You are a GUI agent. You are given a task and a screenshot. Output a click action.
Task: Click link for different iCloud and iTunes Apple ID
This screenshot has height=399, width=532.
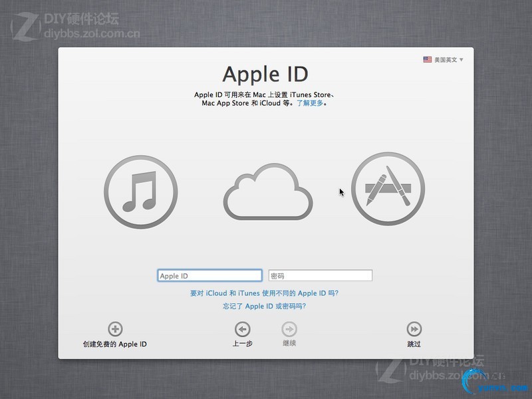point(264,293)
